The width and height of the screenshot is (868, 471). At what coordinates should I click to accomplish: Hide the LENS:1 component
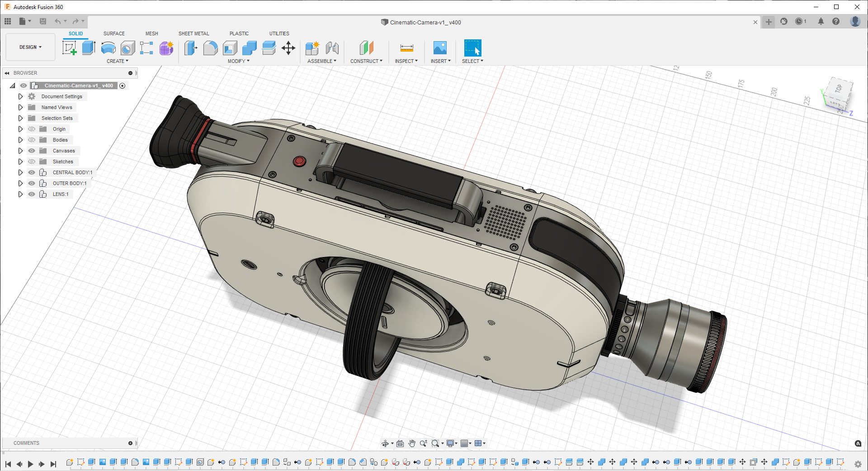tap(32, 194)
